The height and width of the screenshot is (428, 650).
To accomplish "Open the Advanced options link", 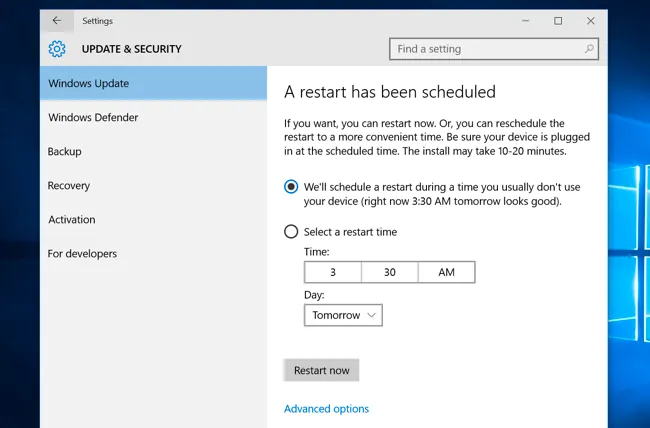I will pyautogui.click(x=326, y=409).
